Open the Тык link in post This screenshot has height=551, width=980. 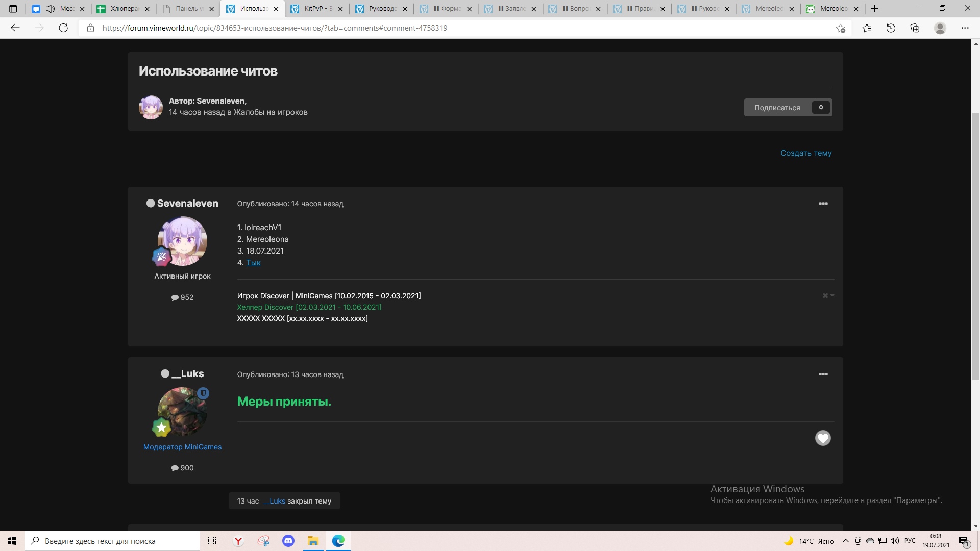click(x=253, y=263)
